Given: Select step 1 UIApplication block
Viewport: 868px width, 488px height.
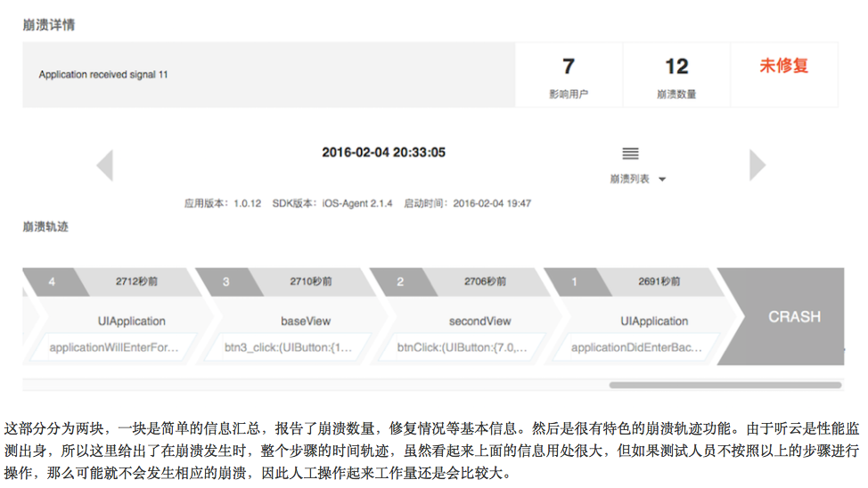Looking at the screenshot, I should tap(654, 321).
